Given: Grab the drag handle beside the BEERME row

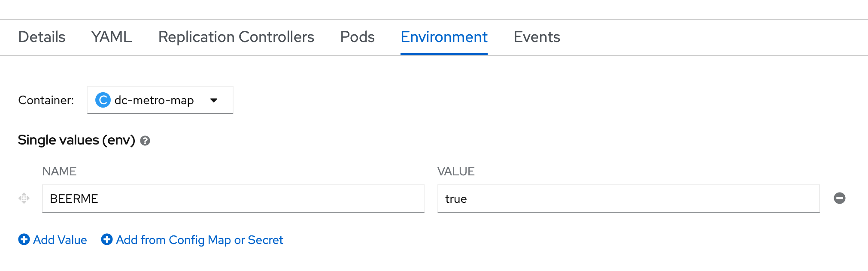Looking at the screenshot, I should pos(24,198).
